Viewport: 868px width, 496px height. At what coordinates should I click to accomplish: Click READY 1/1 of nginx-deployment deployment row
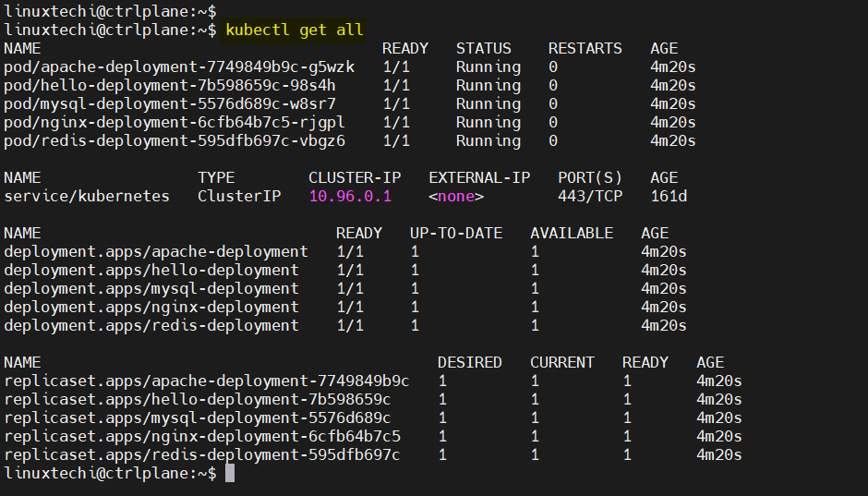coord(350,308)
